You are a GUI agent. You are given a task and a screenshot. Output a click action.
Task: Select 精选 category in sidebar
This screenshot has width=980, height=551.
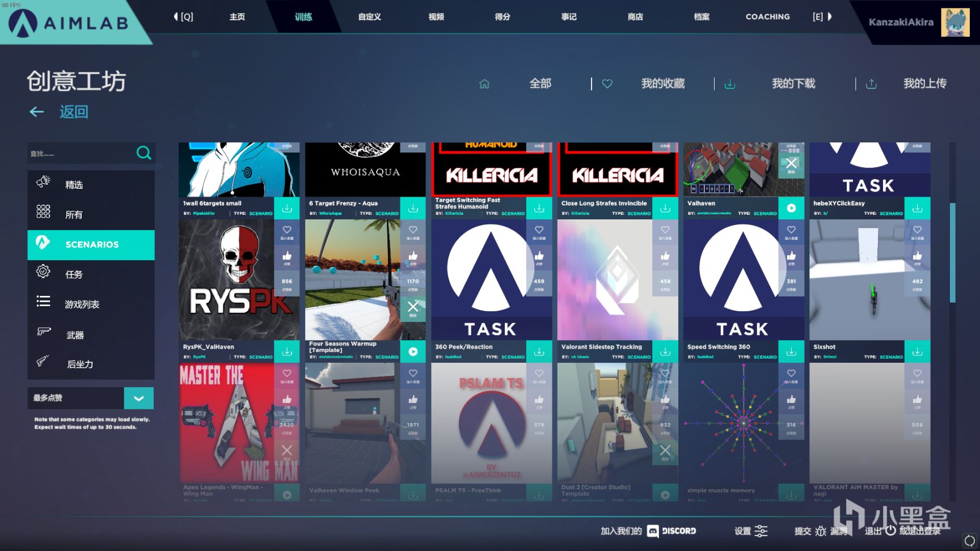point(91,185)
